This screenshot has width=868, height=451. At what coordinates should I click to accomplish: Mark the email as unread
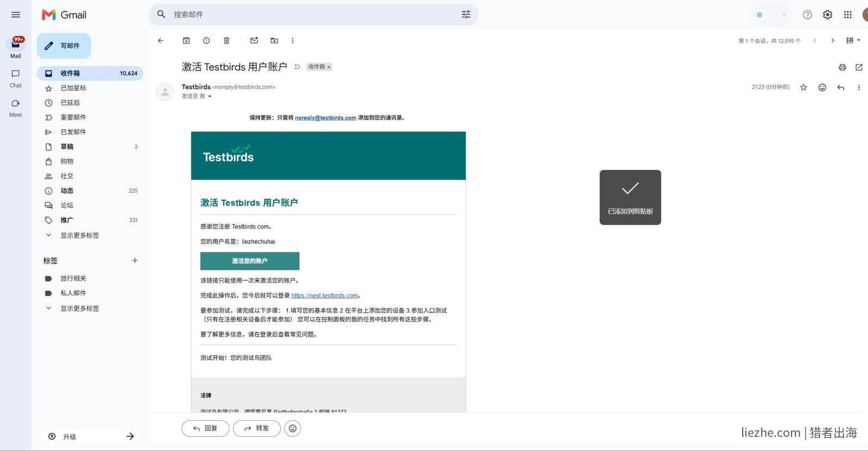click(254, 41)
